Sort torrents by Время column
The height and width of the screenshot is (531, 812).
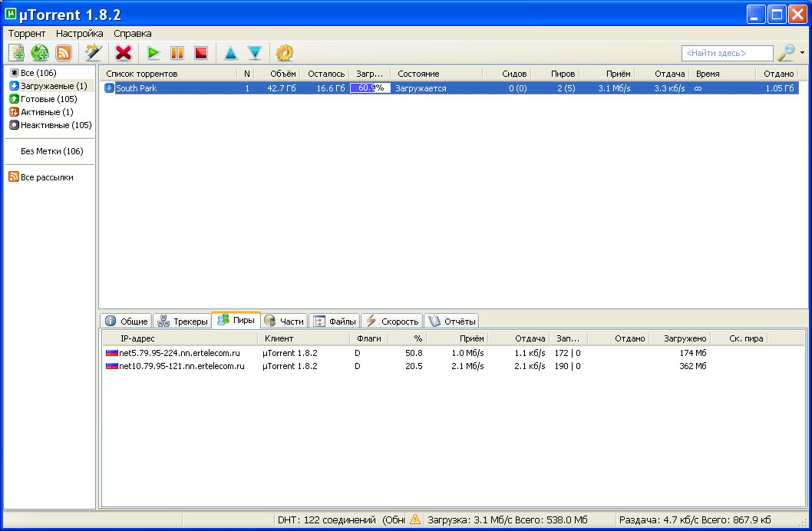click(722, 74)
